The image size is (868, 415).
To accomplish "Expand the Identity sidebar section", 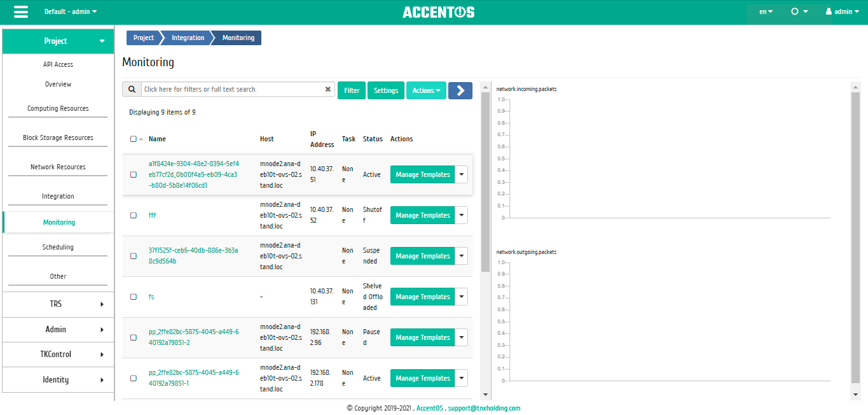I will (58, 380).
